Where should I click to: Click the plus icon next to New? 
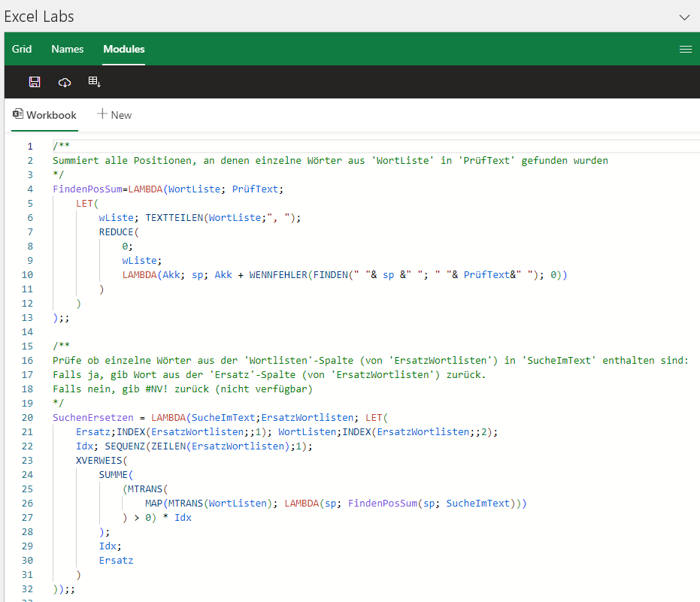102,113
